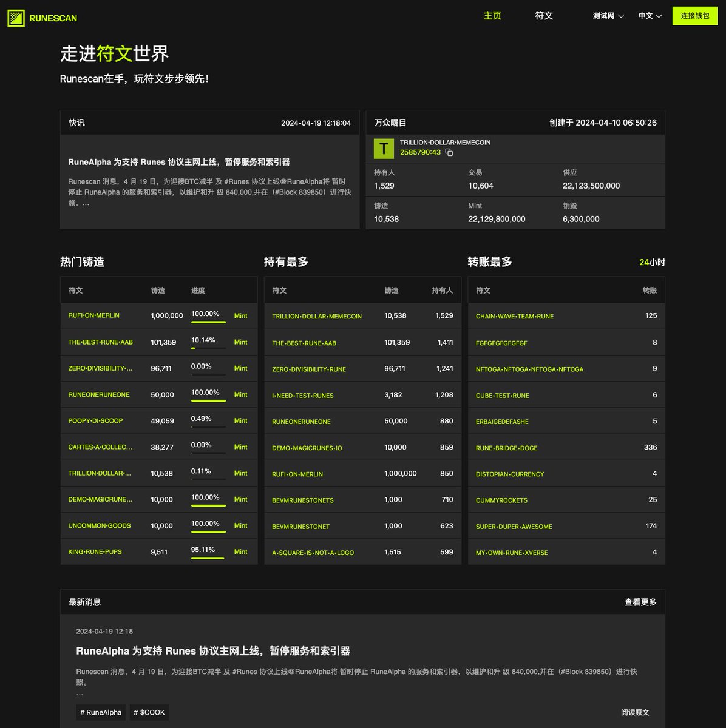Click the Mint value 22,129,800,000
Screen dimensions: 726x728
[x=497, y=219]
